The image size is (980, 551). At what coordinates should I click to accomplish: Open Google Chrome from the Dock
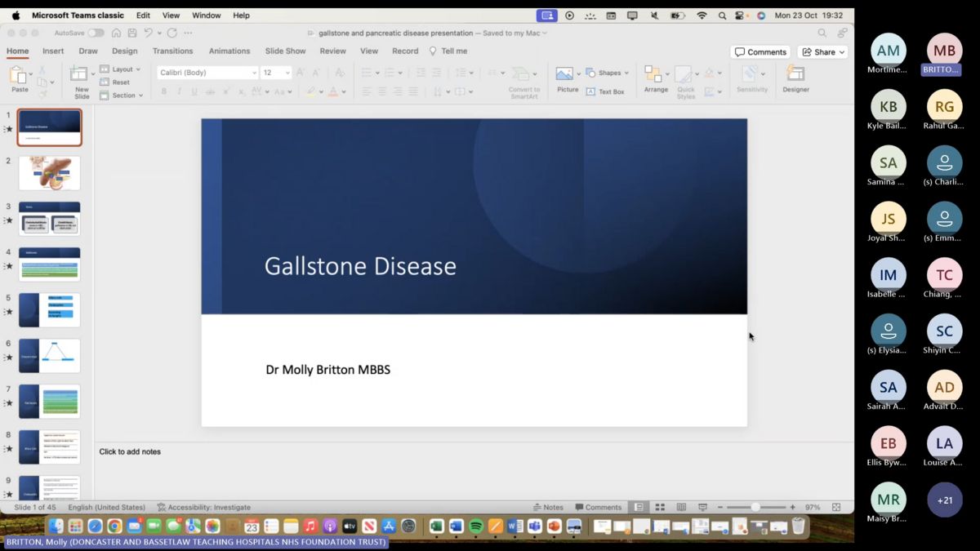[x=114, y=527]
